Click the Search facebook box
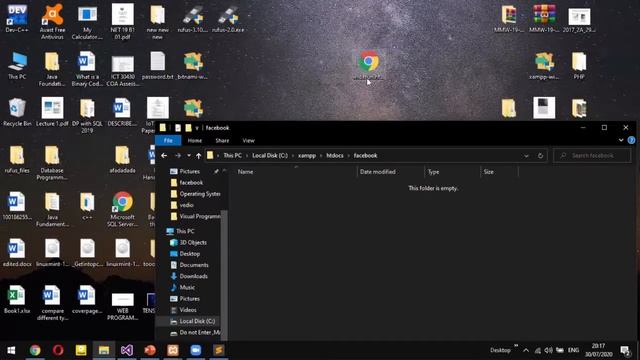This screenshot has width=640, height=360. pos(592,156)
